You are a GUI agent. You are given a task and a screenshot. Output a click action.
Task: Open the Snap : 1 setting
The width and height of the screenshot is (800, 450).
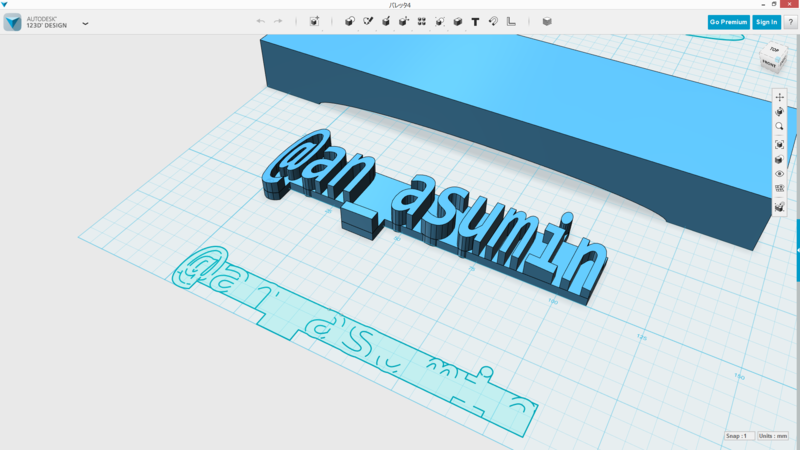[738, 436]
